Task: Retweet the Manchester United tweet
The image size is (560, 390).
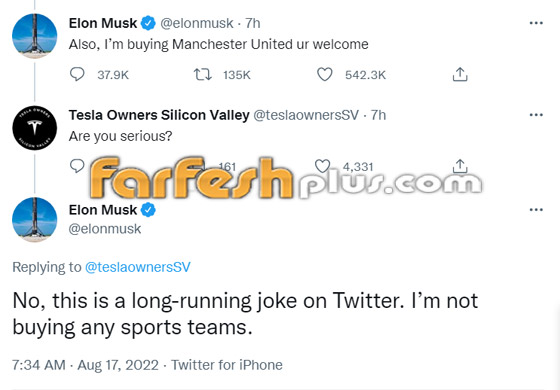Action: click(x=202, y=74)
